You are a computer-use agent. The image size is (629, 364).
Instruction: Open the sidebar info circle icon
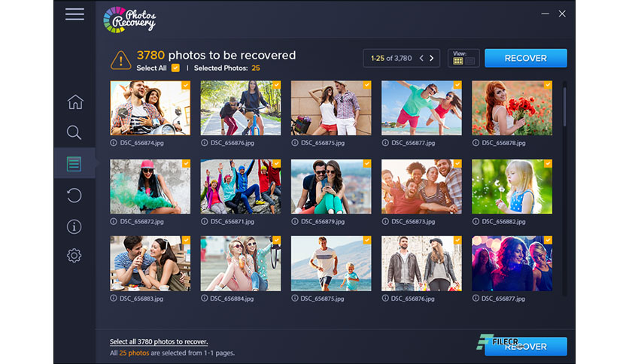[74, 226]
